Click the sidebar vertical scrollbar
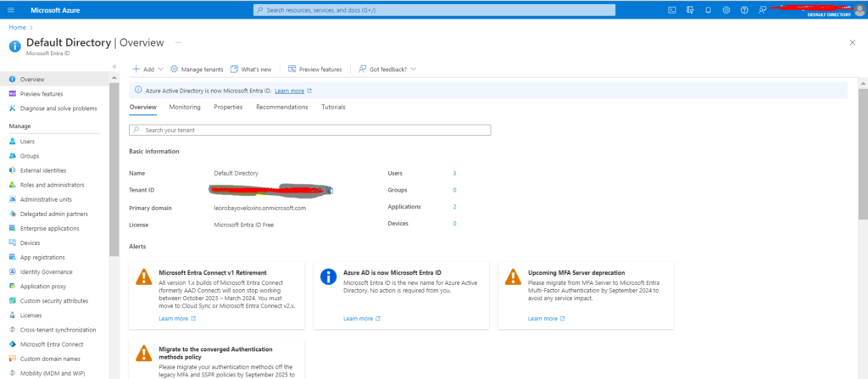The height and width of the screenshot is (379, 868). pos(114,169)
